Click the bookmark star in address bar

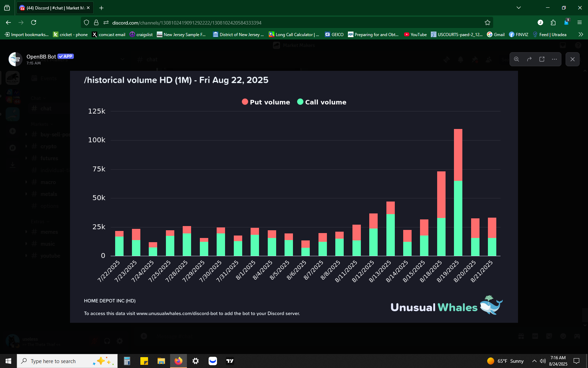488,22
